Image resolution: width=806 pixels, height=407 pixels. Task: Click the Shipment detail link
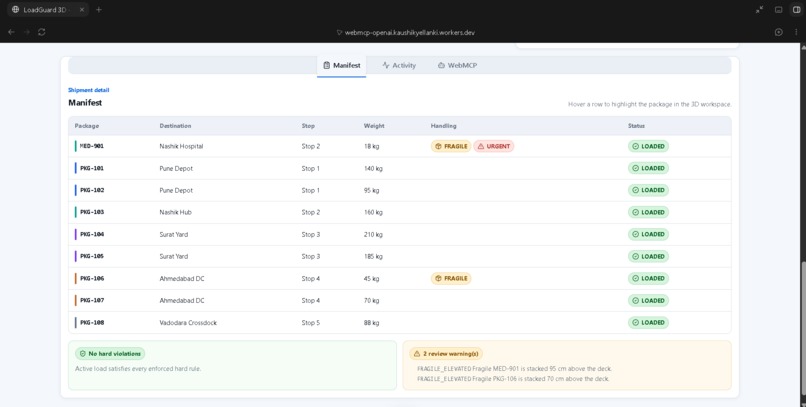88,90
